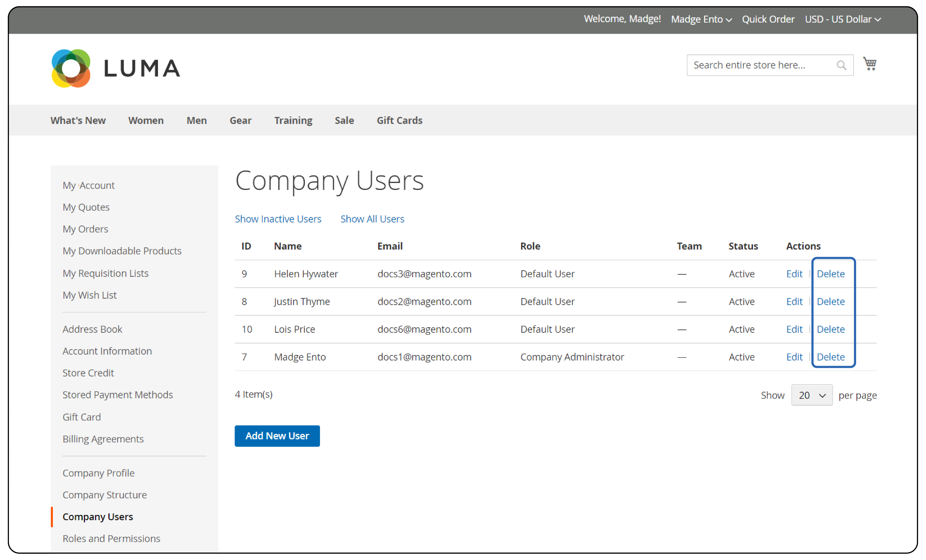This screenshot has height=560, width=926.
Task: Click the Luma logo
Action: 116,68
